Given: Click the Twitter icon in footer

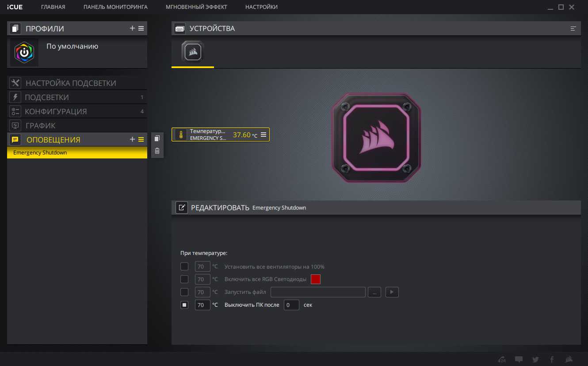Looking at the screenshot, I should point(535,359).
